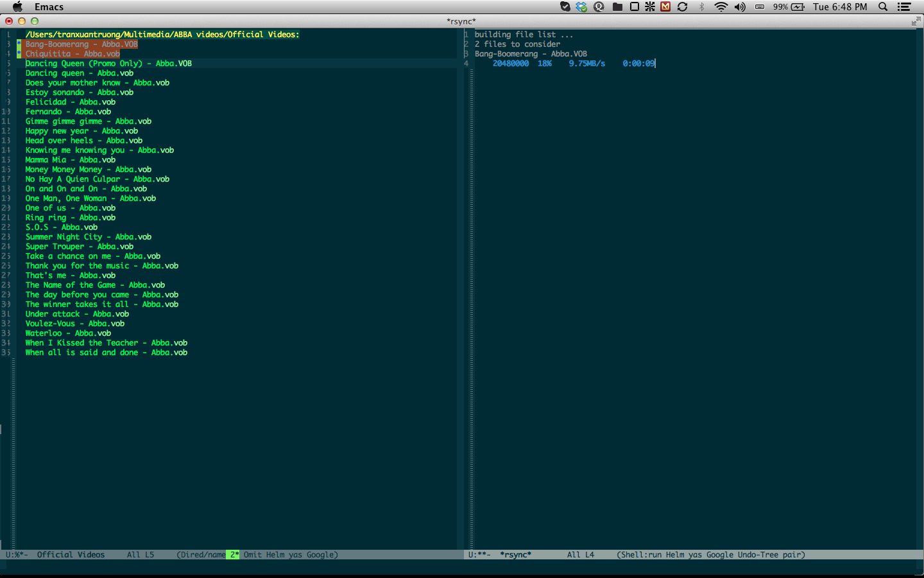Screen dimensions: 924x578
Task: Click the round Q menu bar icon
Action: 599,6
